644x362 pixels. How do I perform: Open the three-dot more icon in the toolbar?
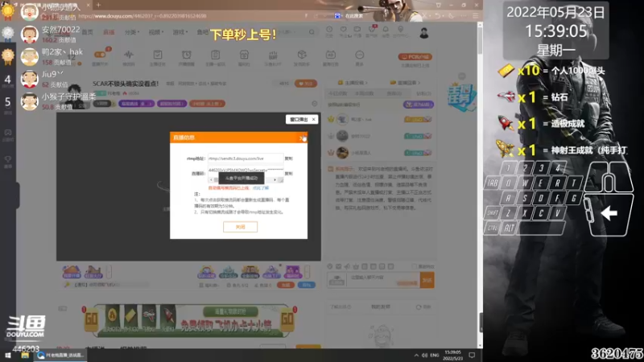pos(359,55)
